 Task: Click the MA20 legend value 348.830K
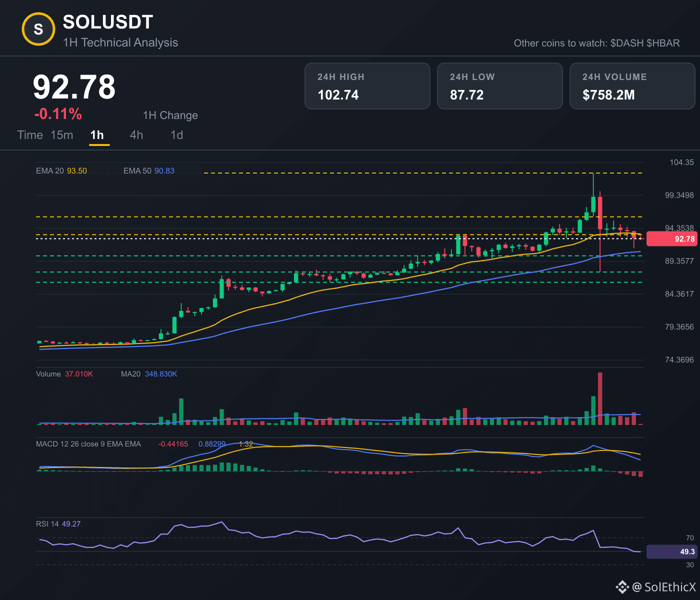161,374
